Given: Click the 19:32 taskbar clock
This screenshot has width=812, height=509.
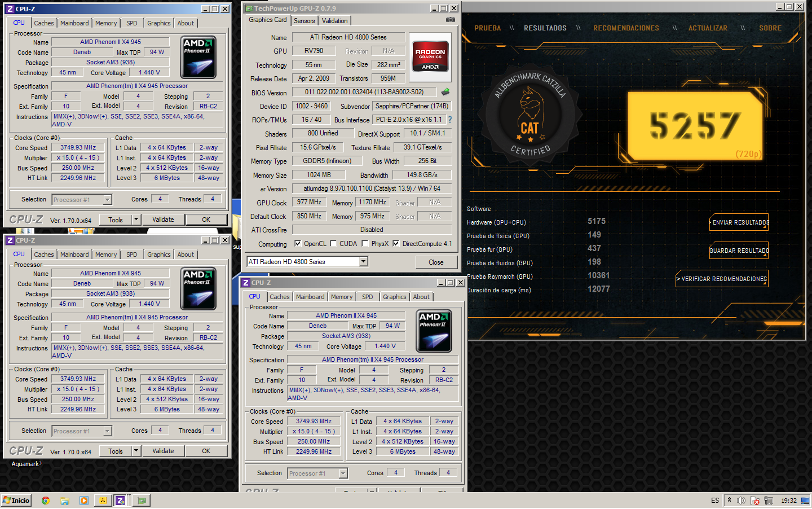Looking at the screenshot, I should (x=788, y=501).
